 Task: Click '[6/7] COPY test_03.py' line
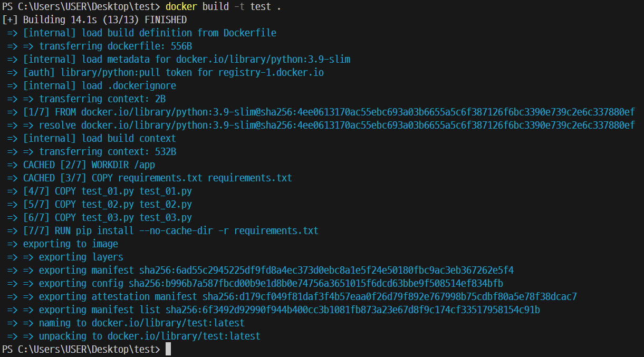point(100,218)
